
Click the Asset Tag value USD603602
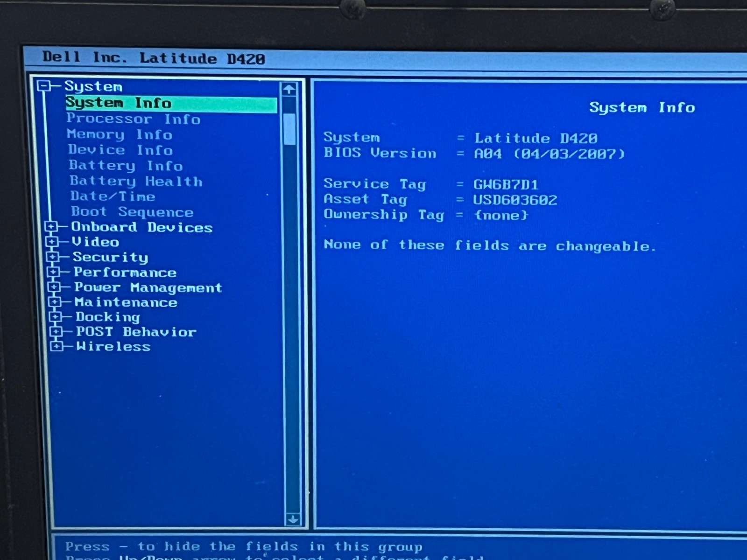tap(515, 200)
